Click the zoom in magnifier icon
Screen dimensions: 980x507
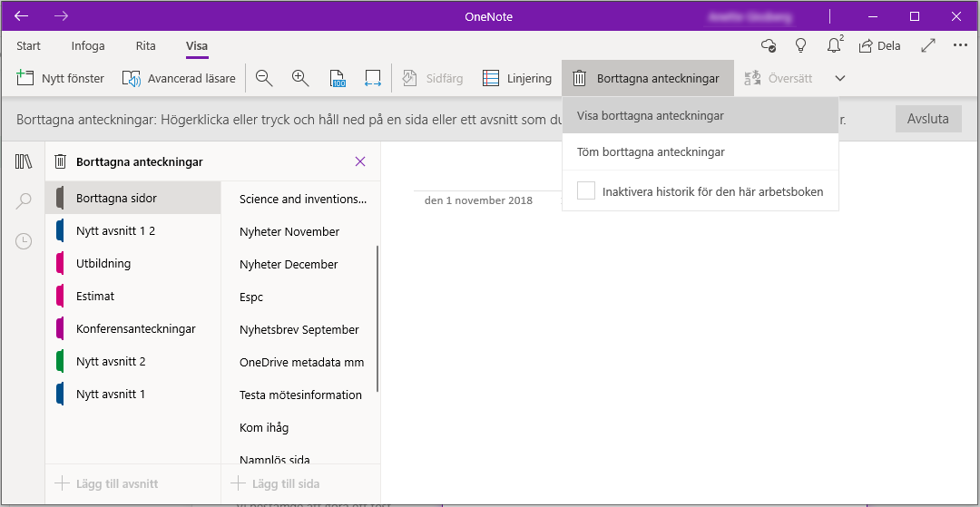(300, 79)
